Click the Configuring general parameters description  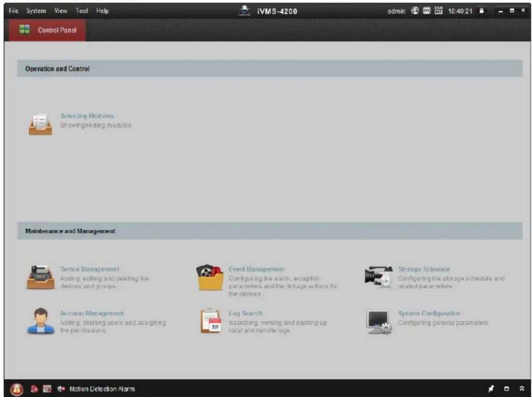pos(443,323)
